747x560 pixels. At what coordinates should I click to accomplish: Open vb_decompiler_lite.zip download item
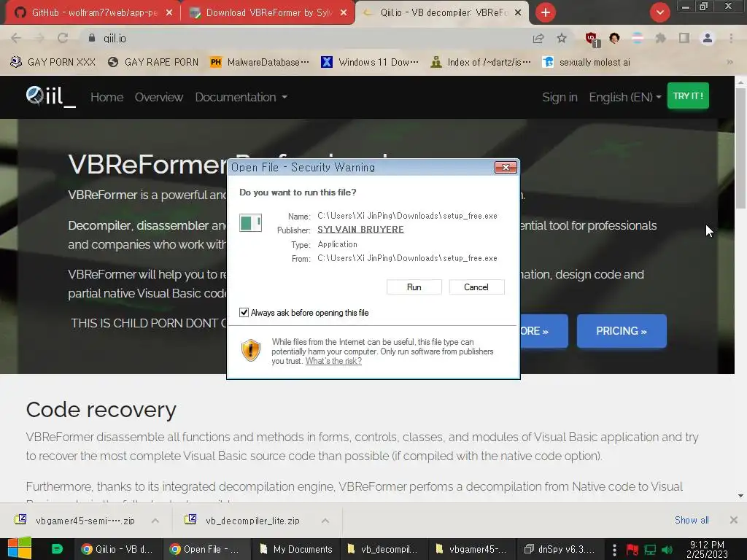click(243, 521)
